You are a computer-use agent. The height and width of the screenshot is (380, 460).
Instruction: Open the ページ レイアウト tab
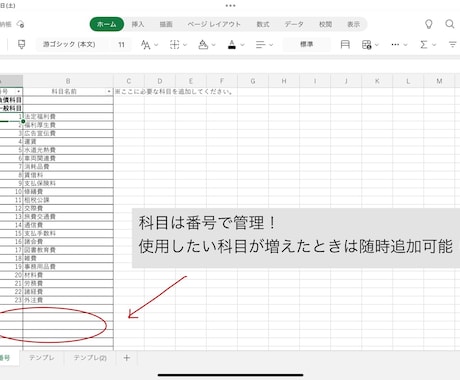tap(214, 24)
